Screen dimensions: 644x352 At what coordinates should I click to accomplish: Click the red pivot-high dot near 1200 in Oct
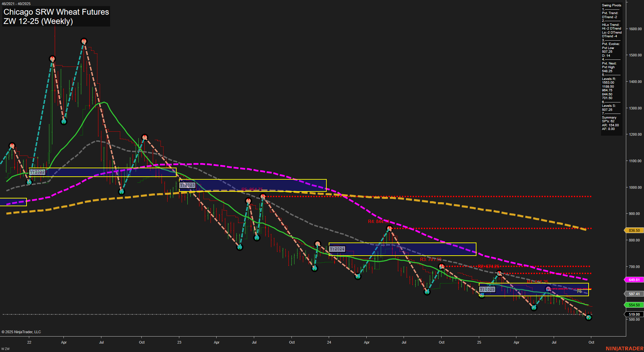coord(144,137)
